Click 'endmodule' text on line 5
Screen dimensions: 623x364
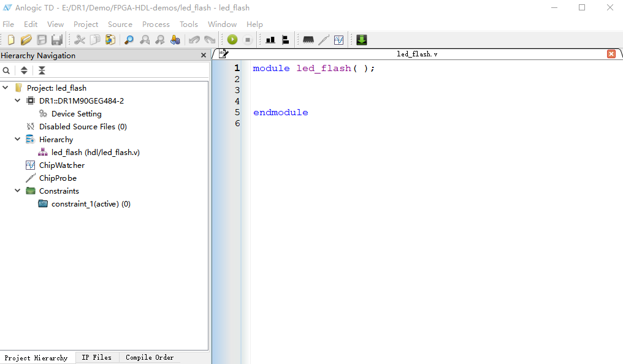coord(280,112)
